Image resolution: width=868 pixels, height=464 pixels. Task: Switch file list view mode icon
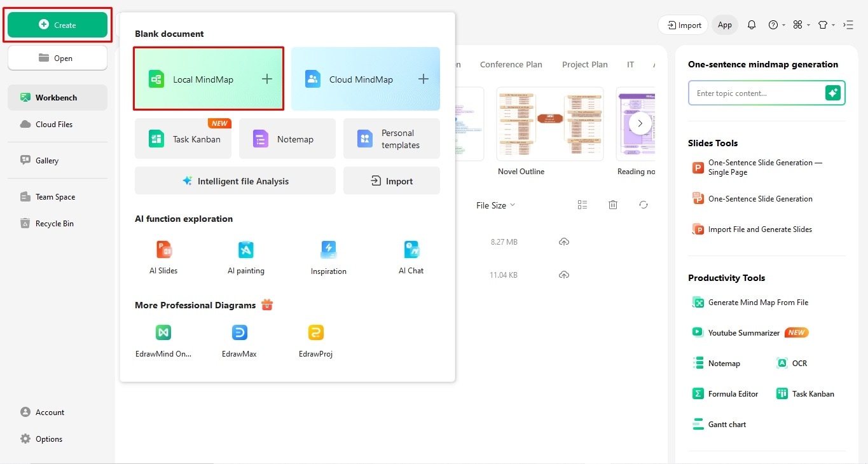point(582,205)
